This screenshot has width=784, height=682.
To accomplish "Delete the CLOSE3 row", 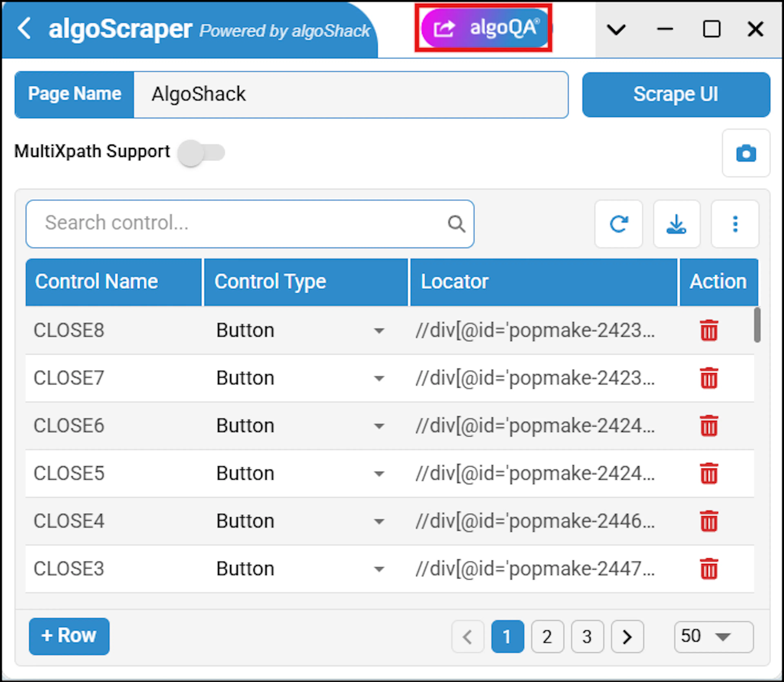I will point(709,569).
